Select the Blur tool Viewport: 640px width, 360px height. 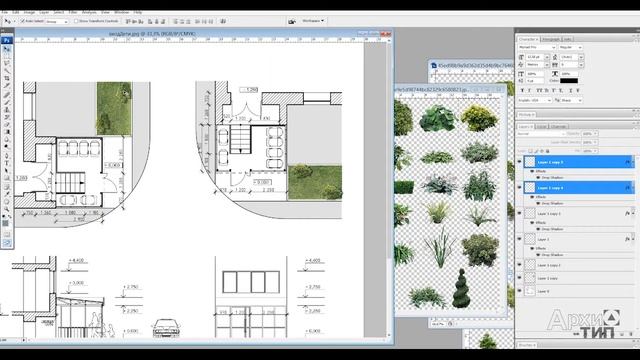tap(7, 139)
